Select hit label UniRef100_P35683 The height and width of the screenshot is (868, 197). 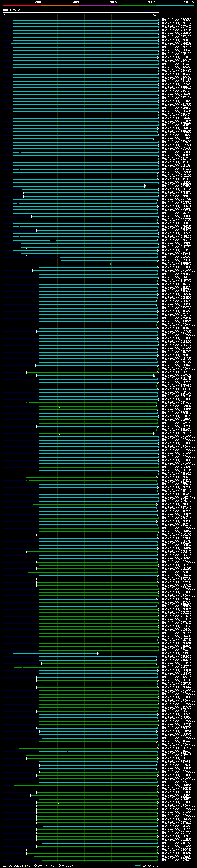tap(177, 149)
